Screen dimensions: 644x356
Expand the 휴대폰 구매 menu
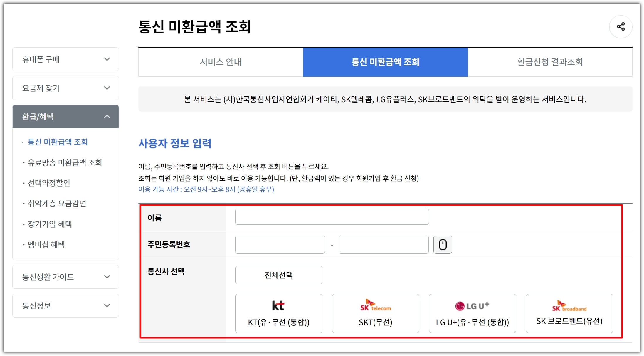coord(65,59)
